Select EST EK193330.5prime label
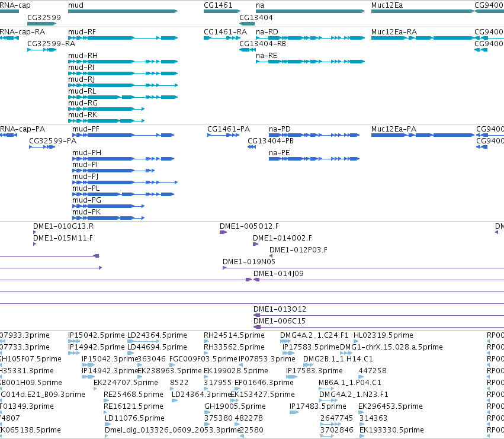Viewport: 504px width, 439px height. tap(392, 431)
